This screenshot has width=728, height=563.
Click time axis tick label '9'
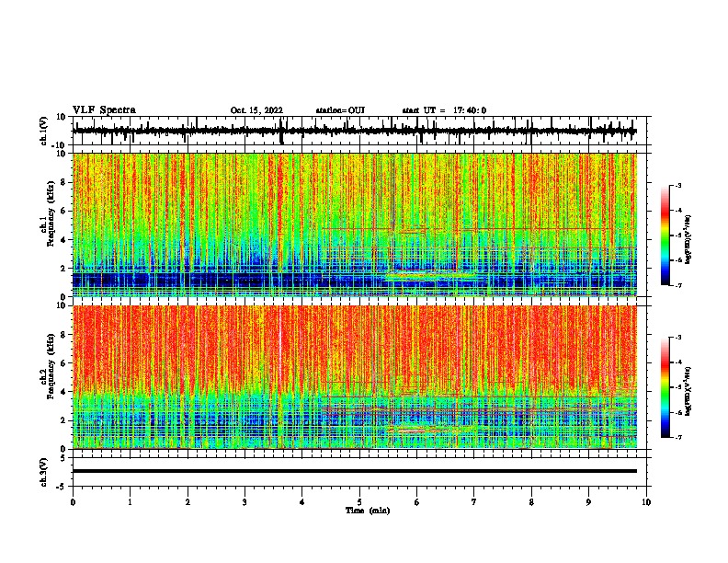pyautogui.click(x=588, y=502)
